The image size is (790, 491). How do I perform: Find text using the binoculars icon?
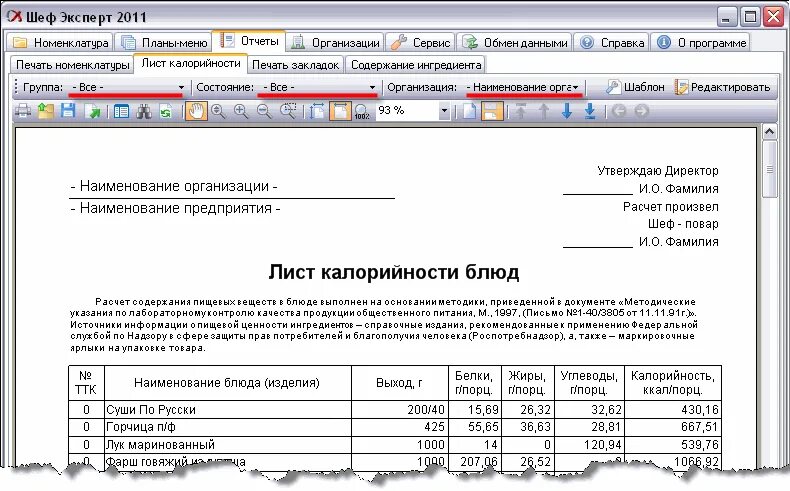[x=144, y=111]
